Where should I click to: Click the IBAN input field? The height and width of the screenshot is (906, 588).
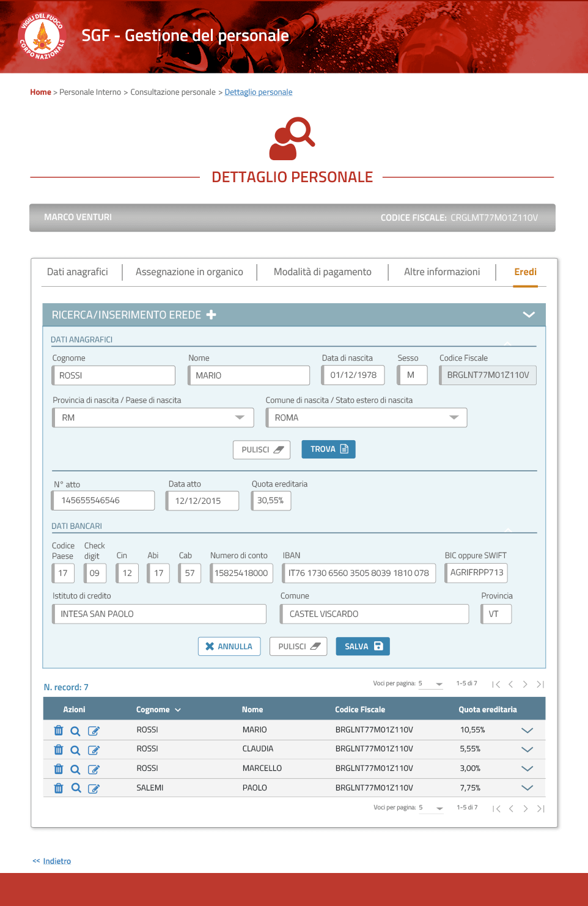coord(359,573)
